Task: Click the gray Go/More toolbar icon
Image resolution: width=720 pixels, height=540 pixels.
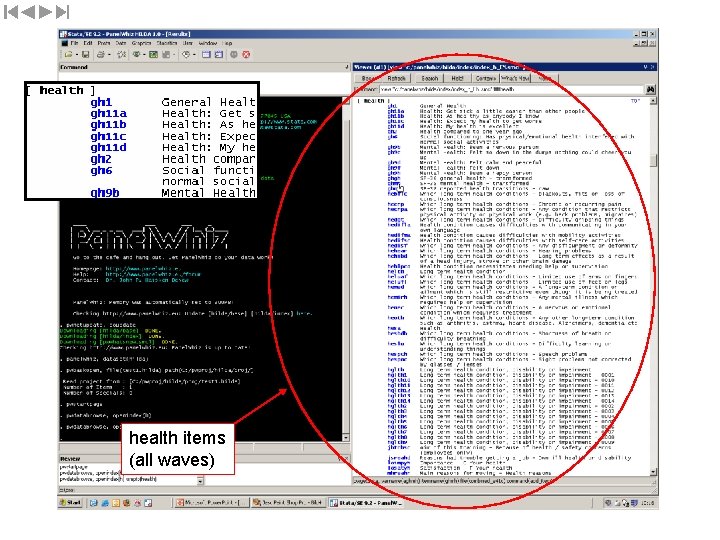Action: tap(234, 55)
